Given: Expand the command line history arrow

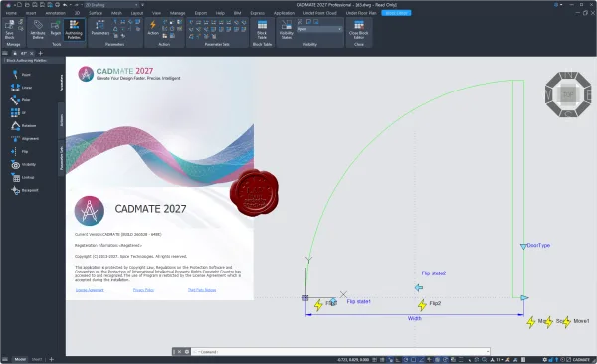Looking at the screenshot, I should pyautogui.click(x=487, y=352).
